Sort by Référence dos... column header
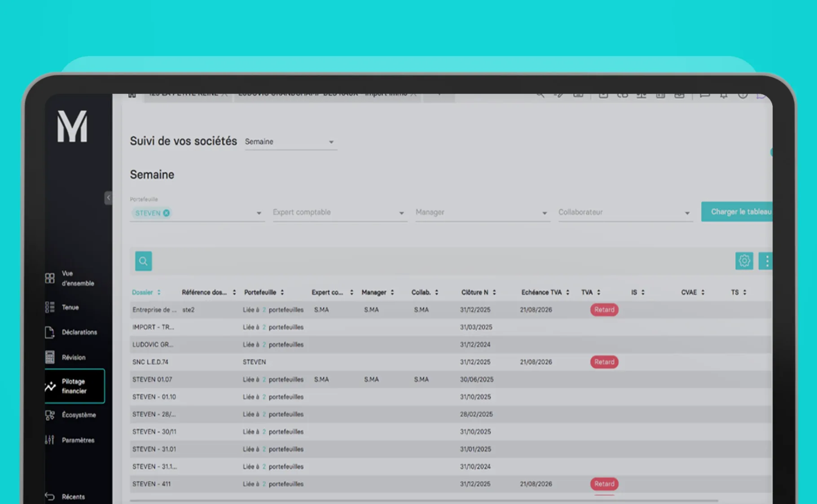 tap(209, 293)
